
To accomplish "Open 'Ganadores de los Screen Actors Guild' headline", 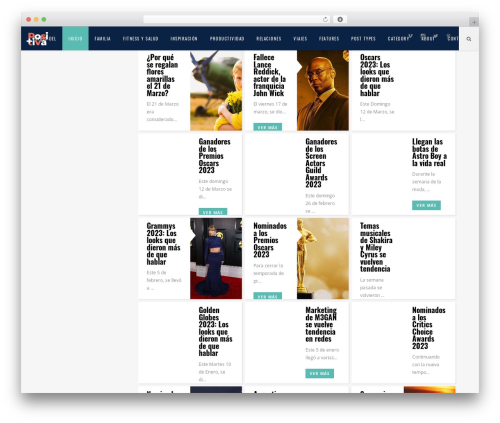I will point(321,163).
